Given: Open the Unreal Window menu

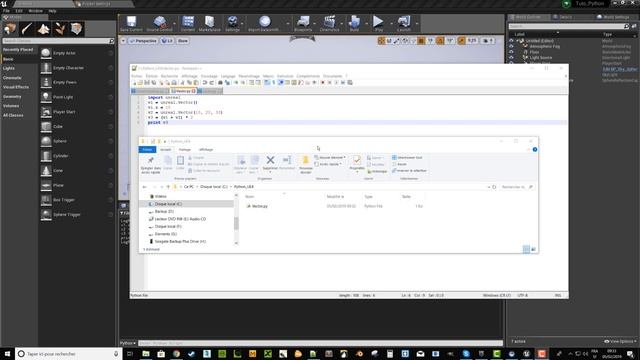Looking at the screenshot, I should pyautogui.click(x=36, y=11).
